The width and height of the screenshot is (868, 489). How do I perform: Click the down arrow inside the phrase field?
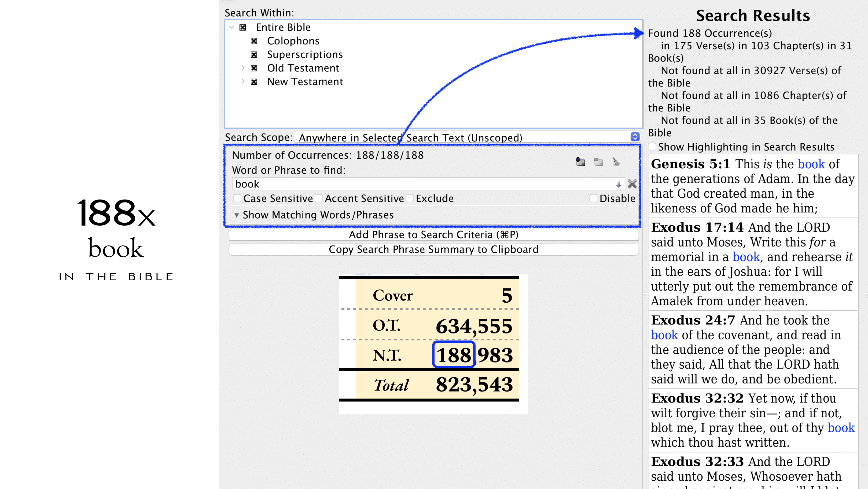coord(619,184)
